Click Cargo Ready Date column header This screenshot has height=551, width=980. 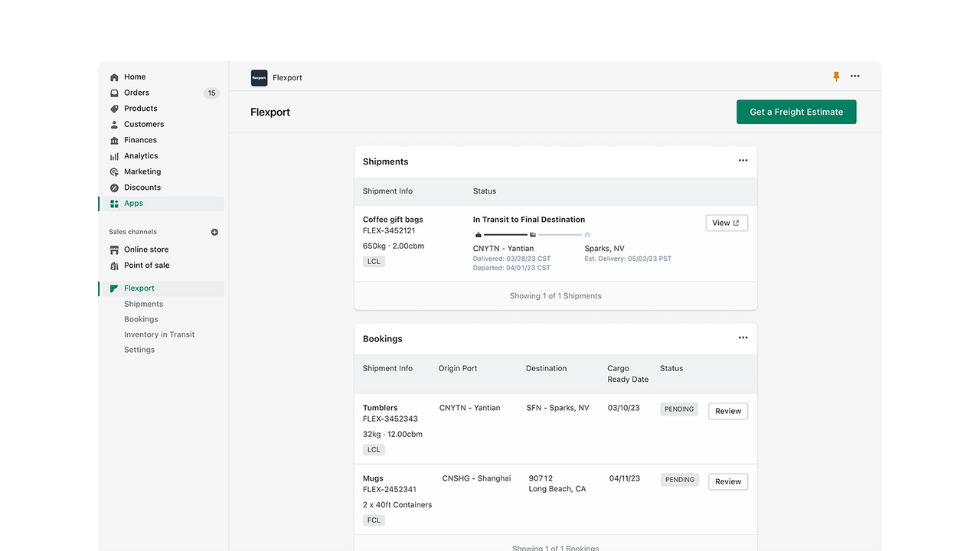pos(628,373)
